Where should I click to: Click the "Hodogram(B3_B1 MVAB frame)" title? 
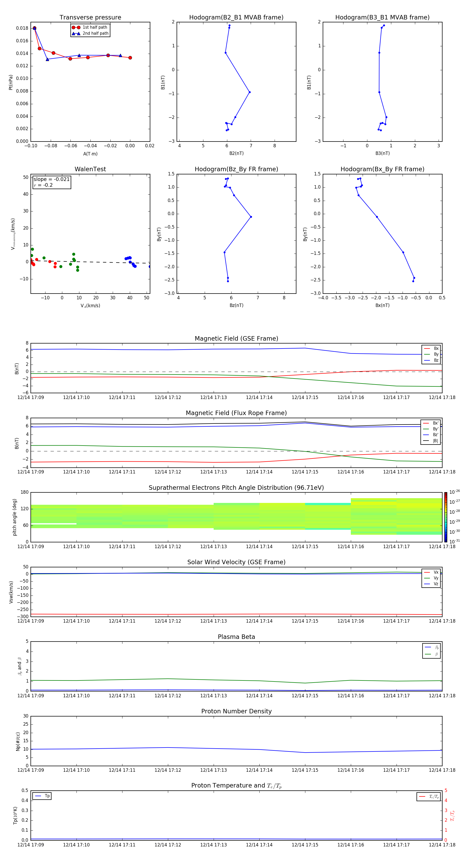pyautogui.click(x=382, y=18)
